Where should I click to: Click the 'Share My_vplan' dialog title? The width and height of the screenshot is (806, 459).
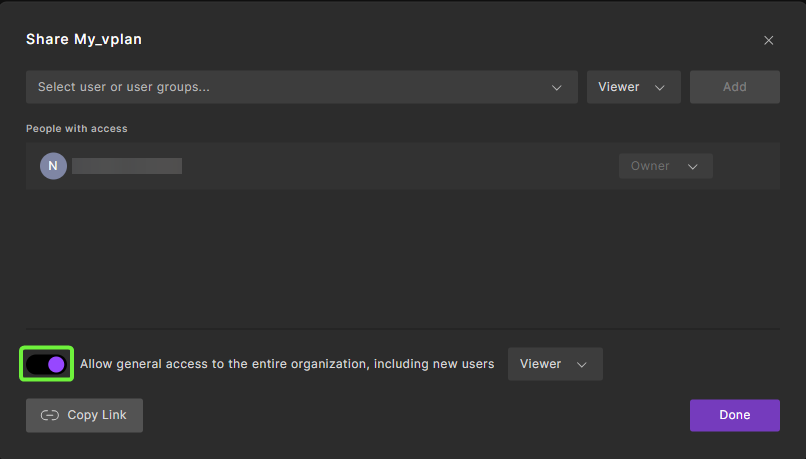tap(84, 40)
